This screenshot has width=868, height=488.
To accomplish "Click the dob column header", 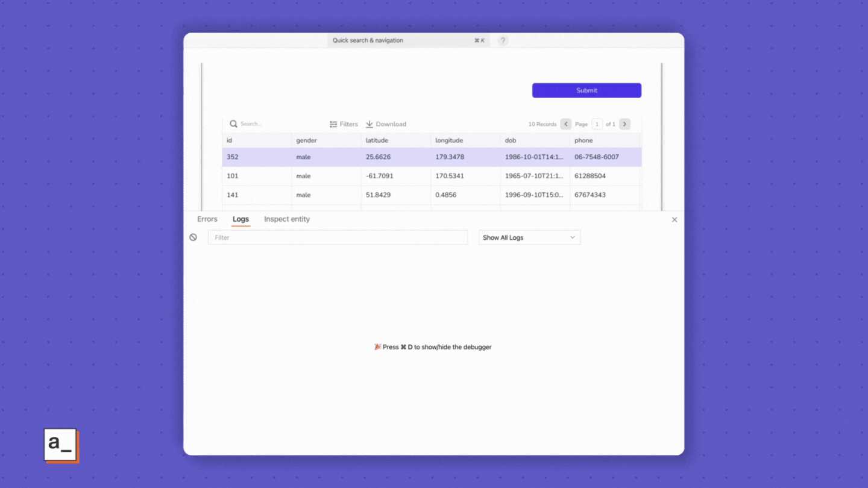I will point(535,140).
